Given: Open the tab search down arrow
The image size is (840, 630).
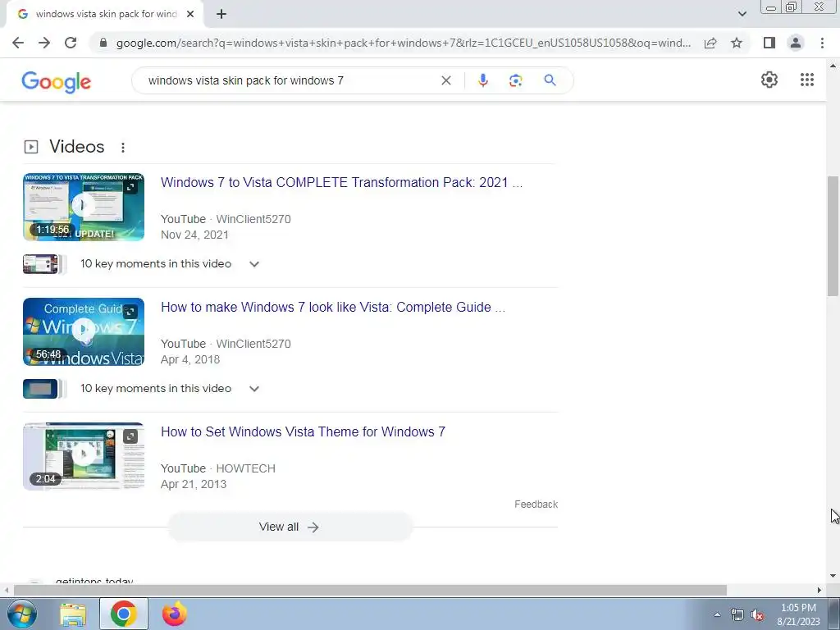Looking at the screenshot, I should [742, 14].
